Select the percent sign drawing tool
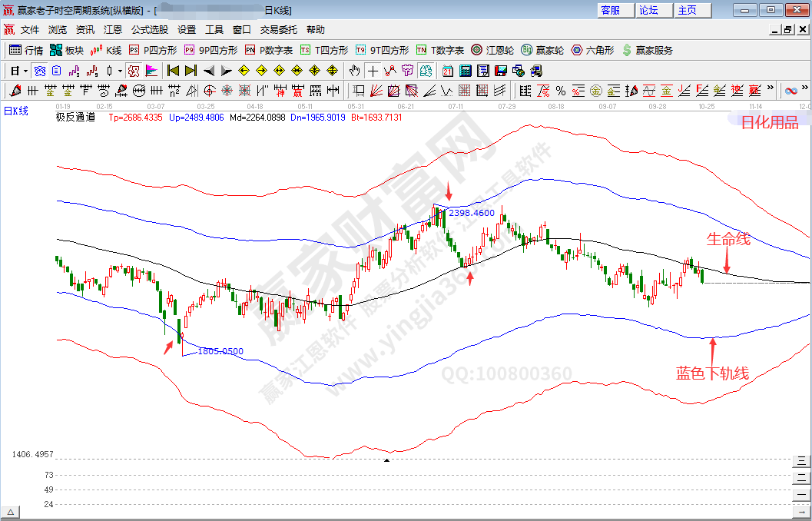 tap(561, 91)
